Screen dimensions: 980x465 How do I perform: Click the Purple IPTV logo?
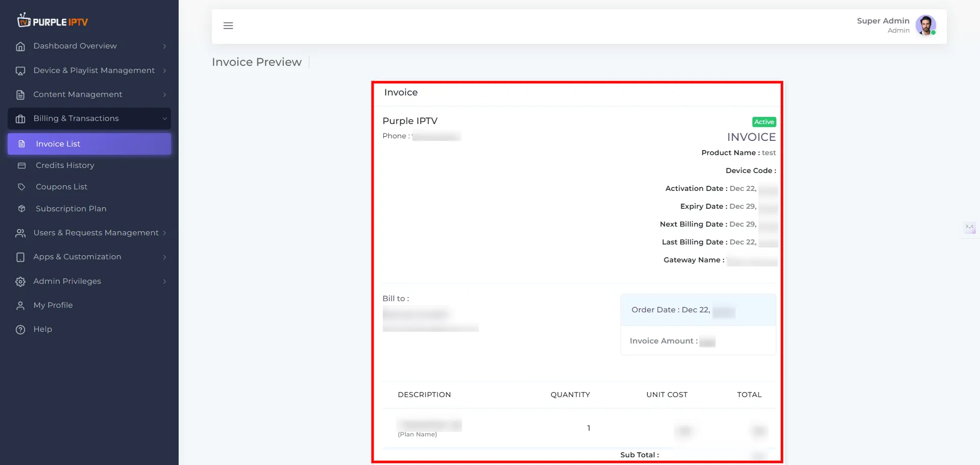[53, 21]
